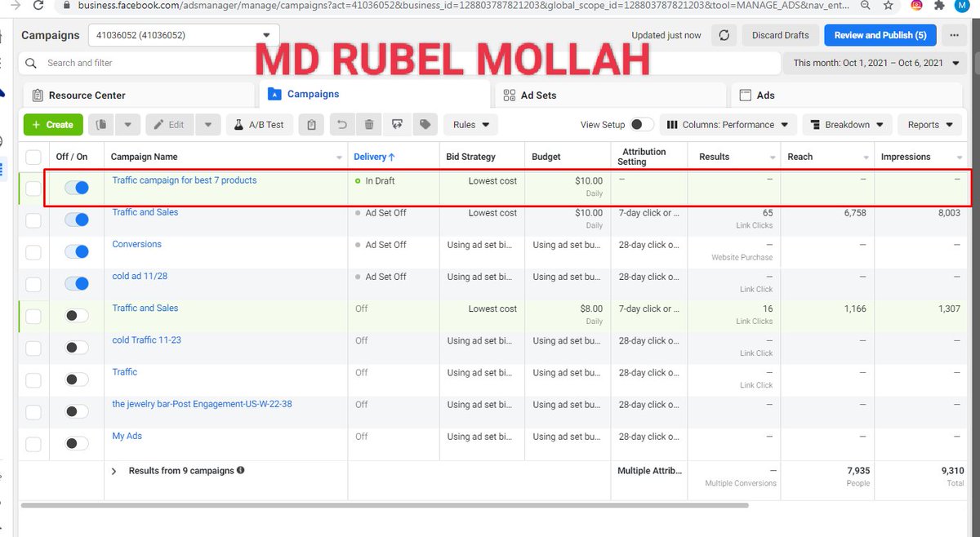Click the clipboard paste icon in toolbar
Screen dimensions: 980x537
pos(311,125)
